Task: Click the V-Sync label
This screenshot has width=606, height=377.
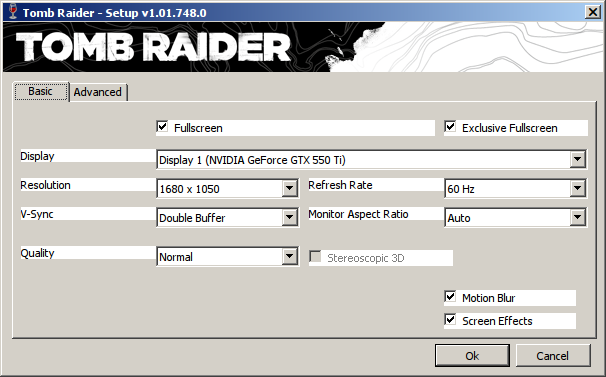Action: (x=37, y=214)
